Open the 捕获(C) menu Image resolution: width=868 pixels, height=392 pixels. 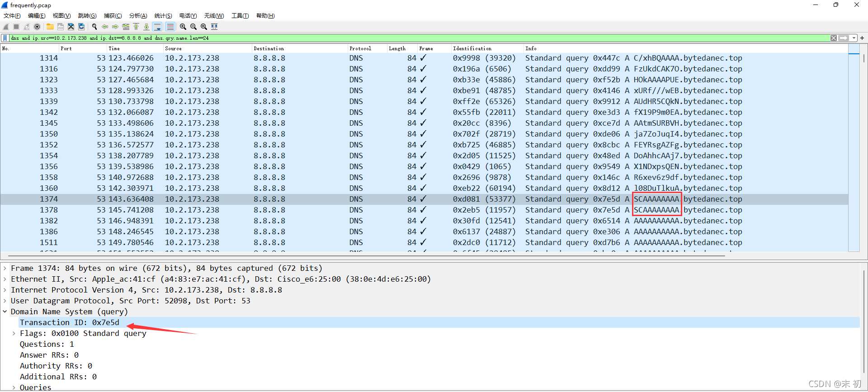point(113,16)
